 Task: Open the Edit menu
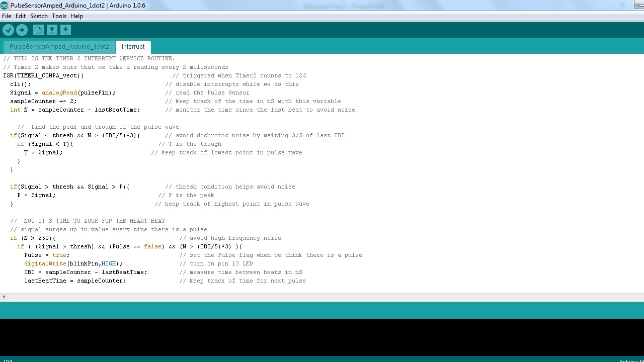pyautogui.click(x=21, y=16)
